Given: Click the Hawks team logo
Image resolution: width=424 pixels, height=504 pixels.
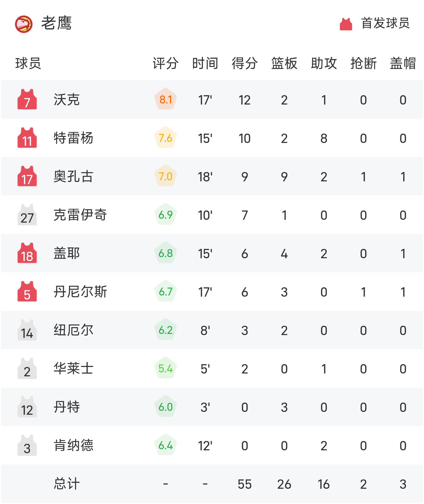Looking at the screenshot, I should [24, 24].
